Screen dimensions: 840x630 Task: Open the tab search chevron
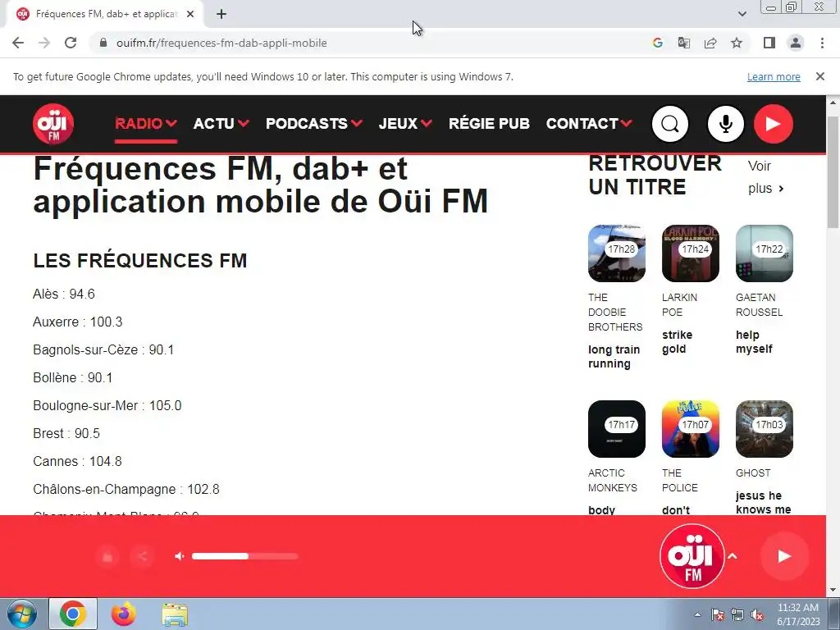742,15
